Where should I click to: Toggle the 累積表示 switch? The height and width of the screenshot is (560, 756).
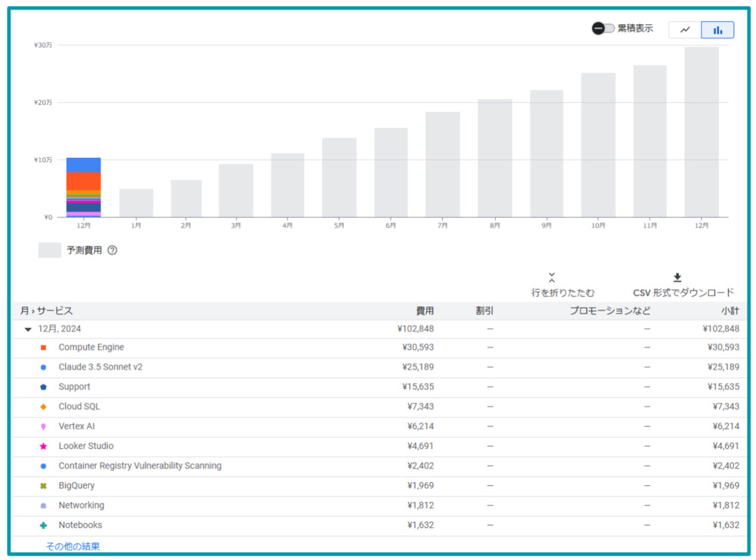click(603, 29)
